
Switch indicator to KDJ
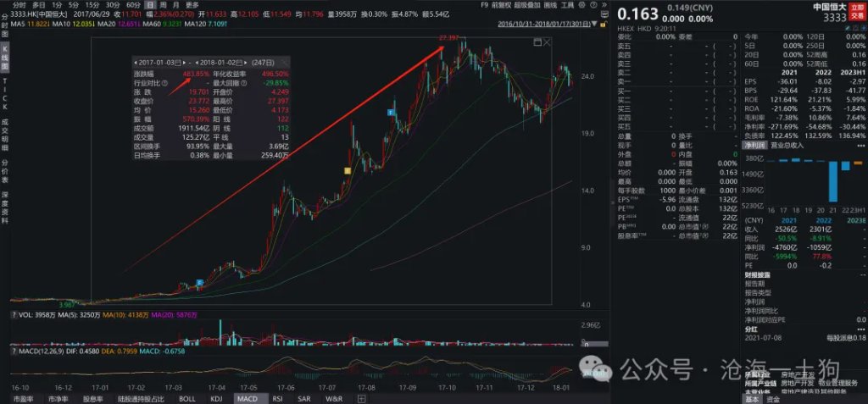pos(217,398)
